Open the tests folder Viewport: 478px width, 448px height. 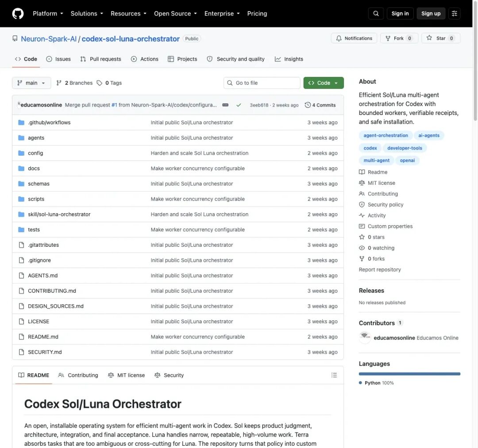tap(34, 230)
